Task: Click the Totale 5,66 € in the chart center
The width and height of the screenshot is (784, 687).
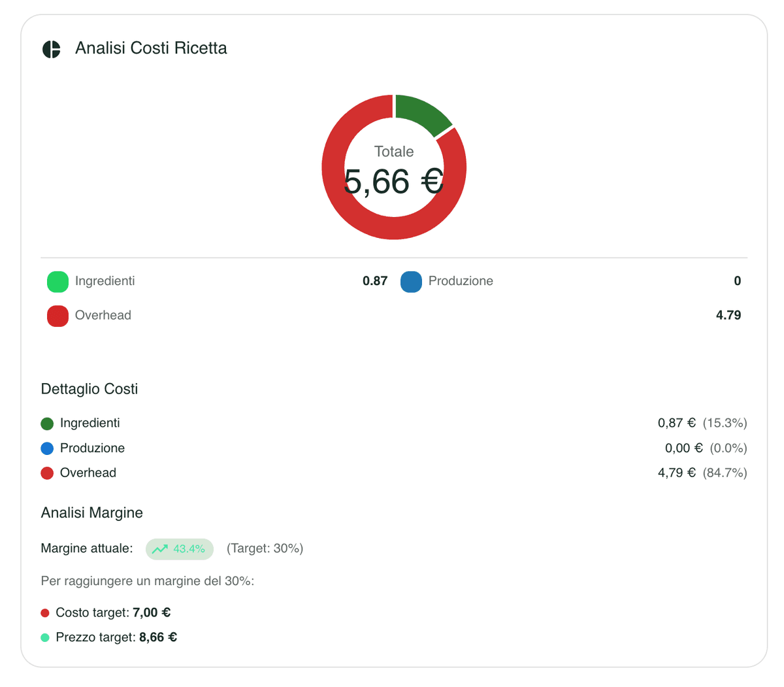Action: click(x=393, y=170)
